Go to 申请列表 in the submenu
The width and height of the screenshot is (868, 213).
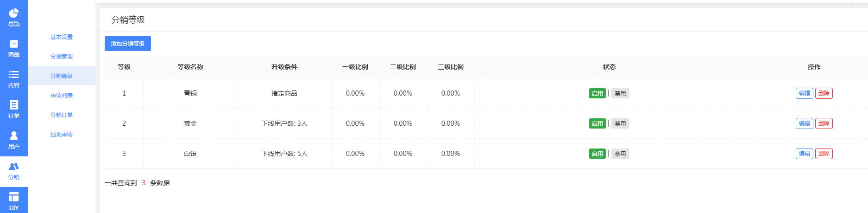pos(62,96)
